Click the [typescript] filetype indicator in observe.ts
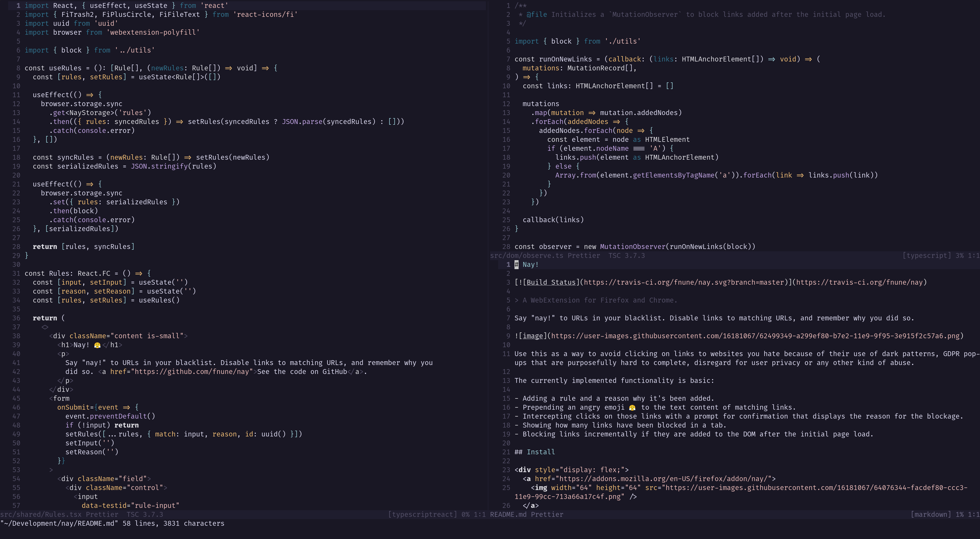 pyautogui.click(x=926, y=256)
